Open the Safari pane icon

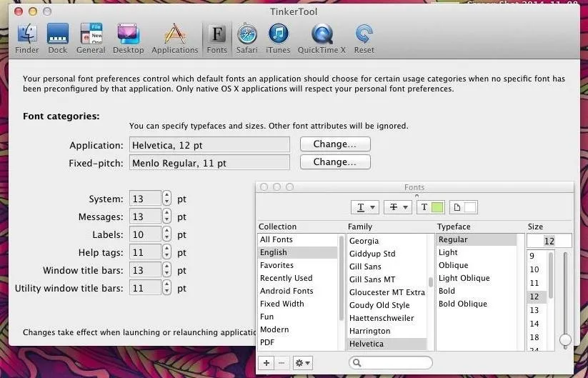click(x=246, y=39)
